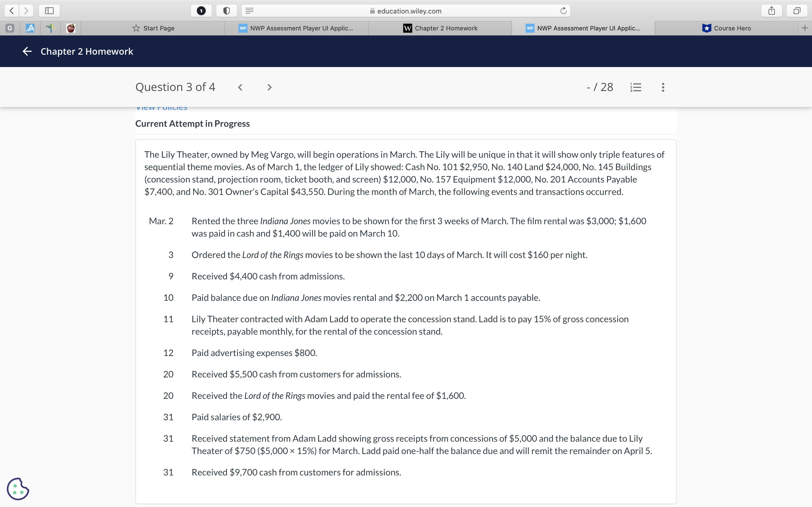Go to the previous question
This screenshot has width=812, height=507.
pyautogui.click(x=240, y=87)
